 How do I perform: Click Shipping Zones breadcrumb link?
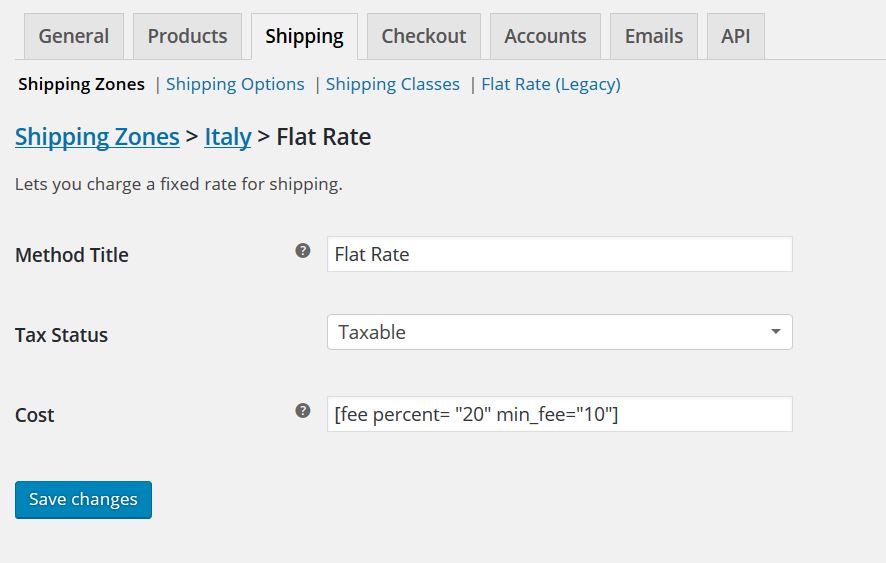(x=97, y=137)
